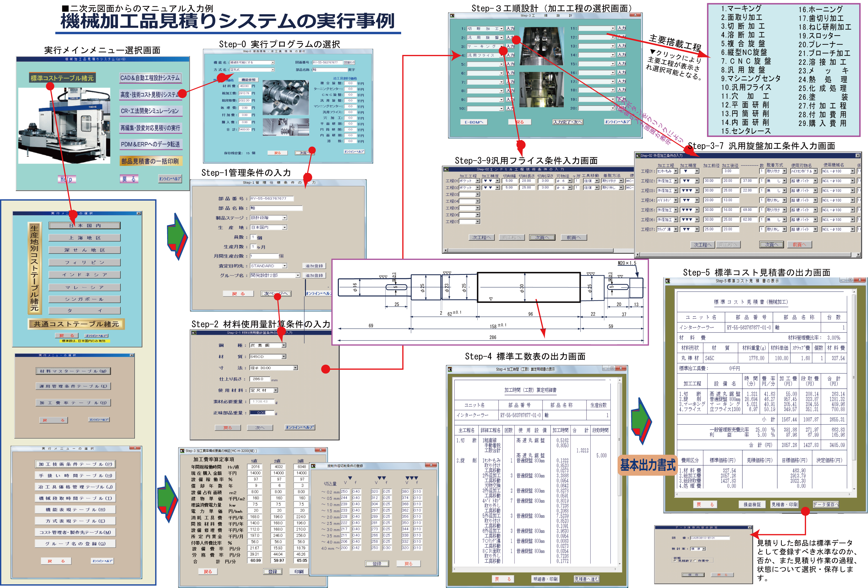868x588 pixels.
Task: Click 機能参照 button in Step-0 window
Action: [248, 80]
